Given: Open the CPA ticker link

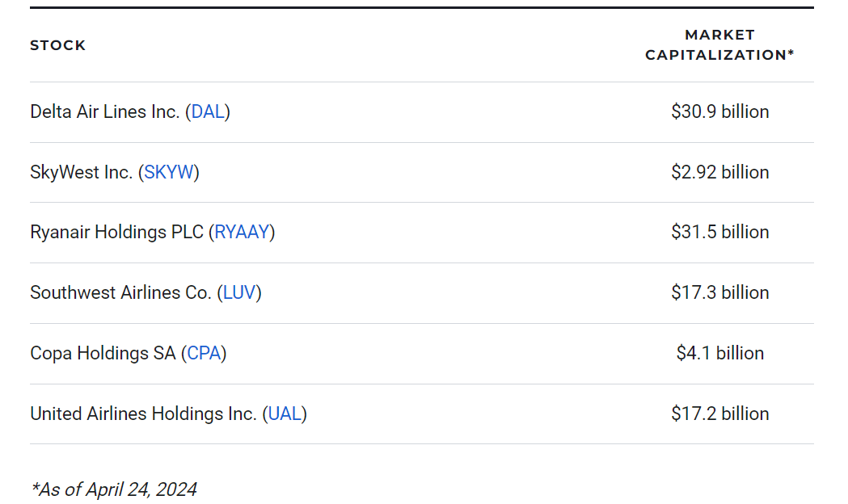Looking at the screenshot, I should [x=204, y=353].
